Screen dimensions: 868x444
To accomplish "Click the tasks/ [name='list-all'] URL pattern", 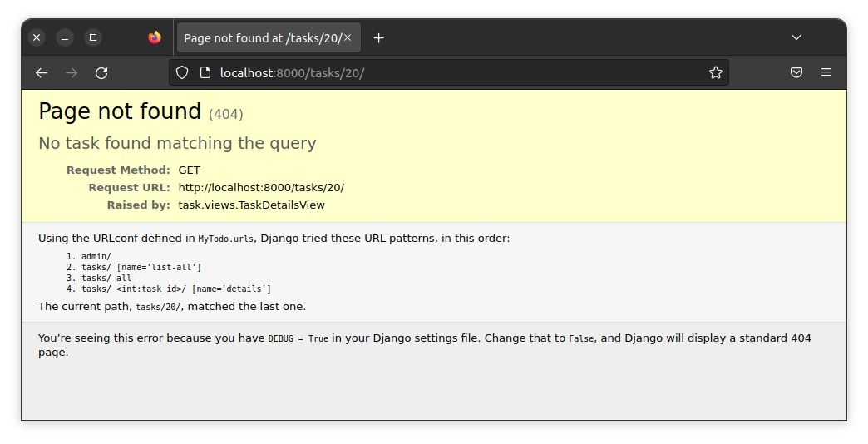I will (141, 267).
